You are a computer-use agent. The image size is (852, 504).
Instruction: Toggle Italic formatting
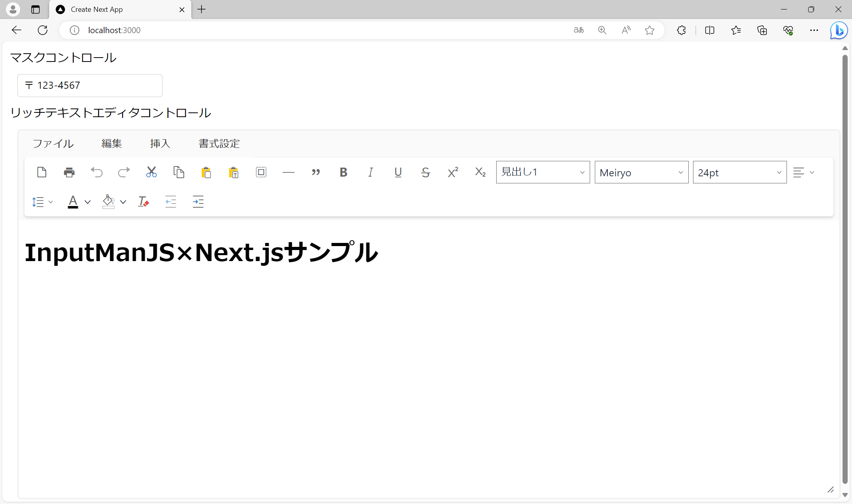pyautogui.click(x=371, y=172)
